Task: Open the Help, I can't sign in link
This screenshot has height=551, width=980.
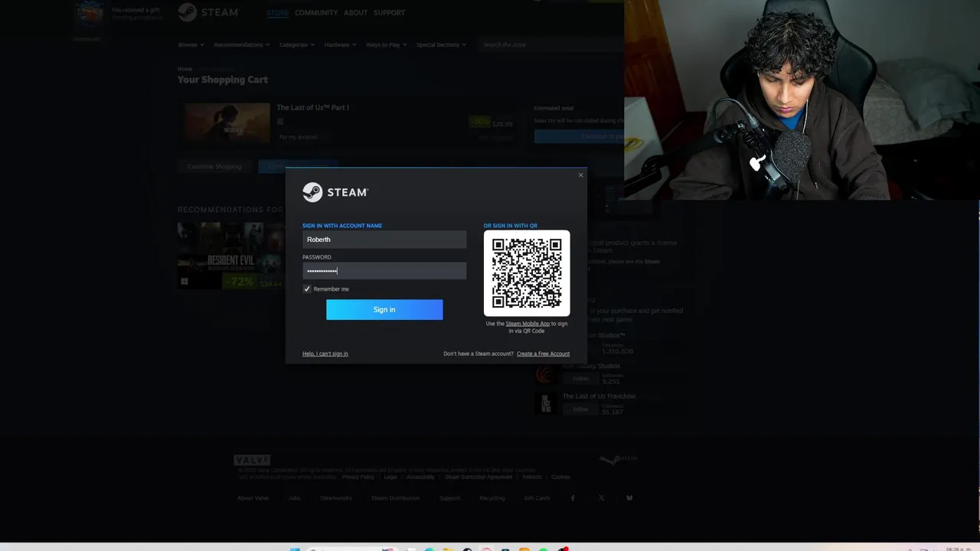Action: [x=325, y=354]
